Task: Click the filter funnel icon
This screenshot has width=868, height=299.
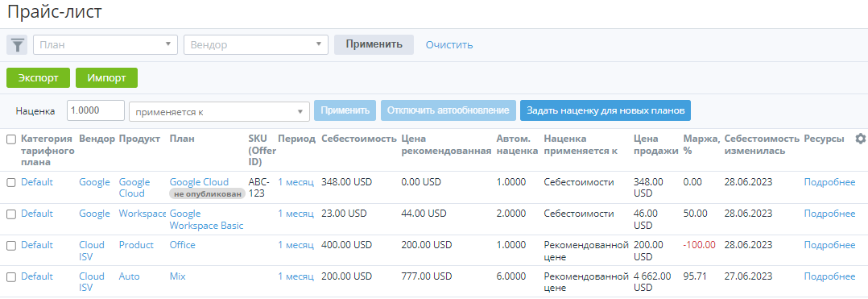Action: [17, 45]
